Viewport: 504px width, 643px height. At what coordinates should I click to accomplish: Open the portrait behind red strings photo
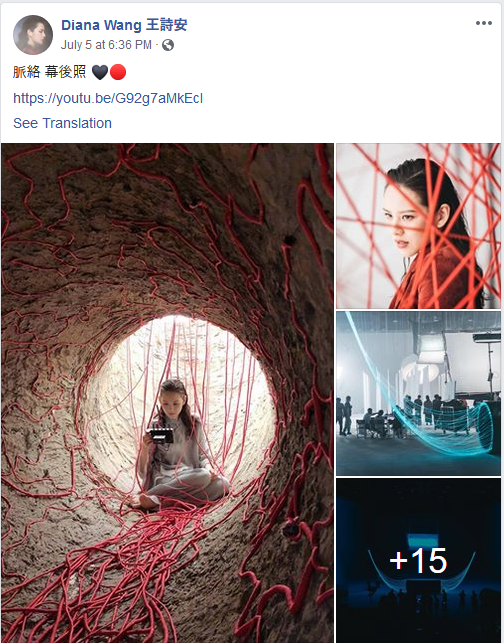click(x=418, y=226)
